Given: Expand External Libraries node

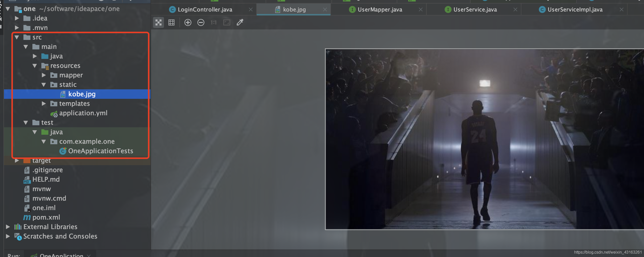Looking at the screenshot, I should click(8, 227).
